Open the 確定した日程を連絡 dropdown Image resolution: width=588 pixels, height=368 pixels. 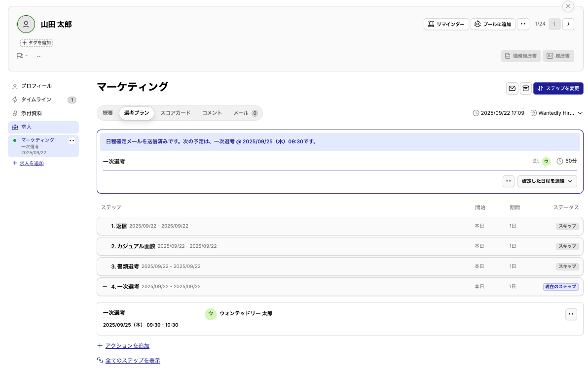[x=547, y=181]
